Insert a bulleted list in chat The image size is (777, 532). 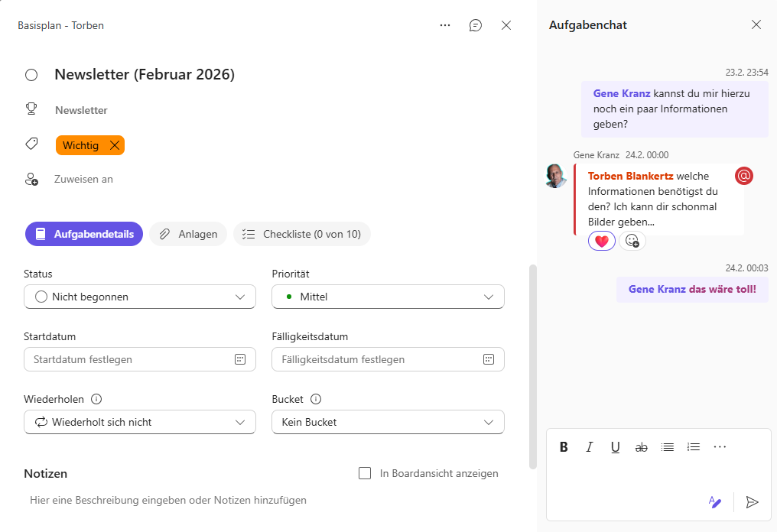[668, 447]
